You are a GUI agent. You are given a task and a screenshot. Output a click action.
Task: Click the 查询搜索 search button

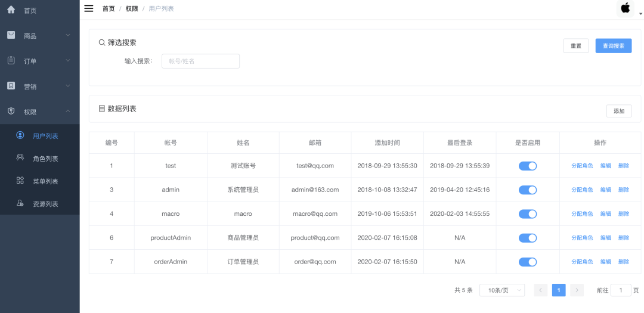click(x=613, y=46)
